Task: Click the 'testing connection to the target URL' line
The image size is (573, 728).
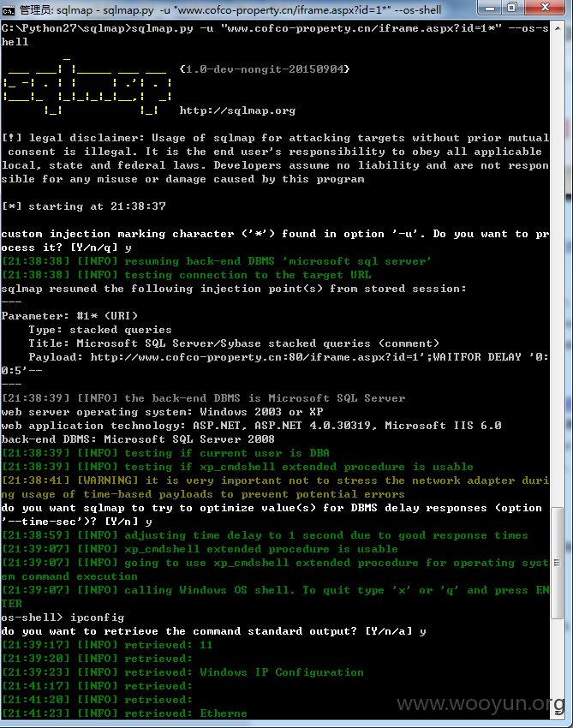Action: tap(186, 275)
